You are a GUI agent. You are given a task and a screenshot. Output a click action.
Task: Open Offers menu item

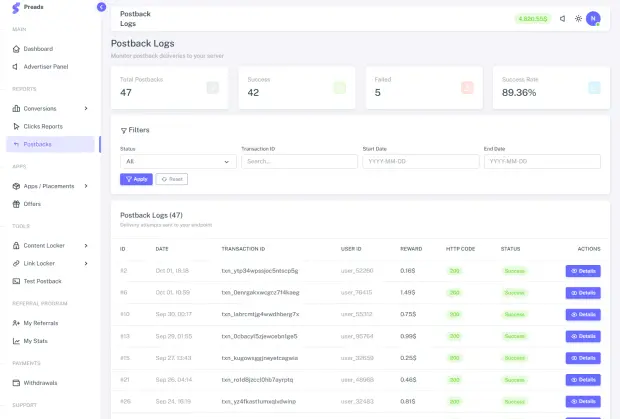click(50, 204)
